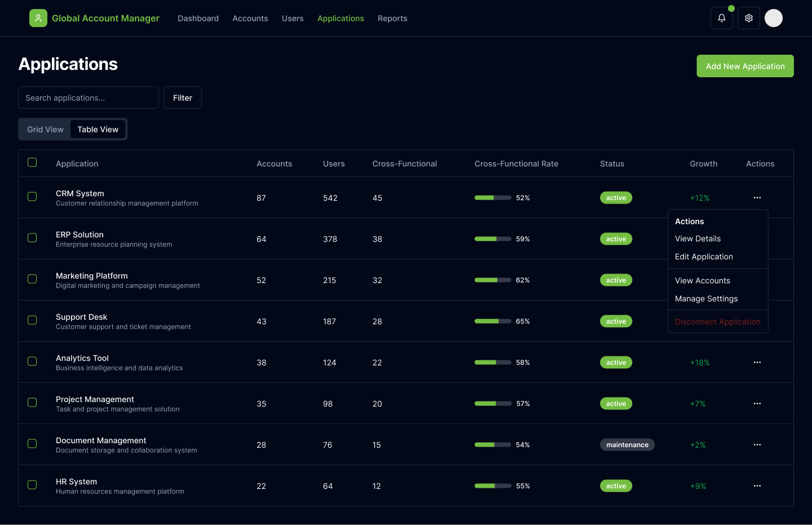Click the 542 users cell
The image size is (812, 525).
point(330,198)
